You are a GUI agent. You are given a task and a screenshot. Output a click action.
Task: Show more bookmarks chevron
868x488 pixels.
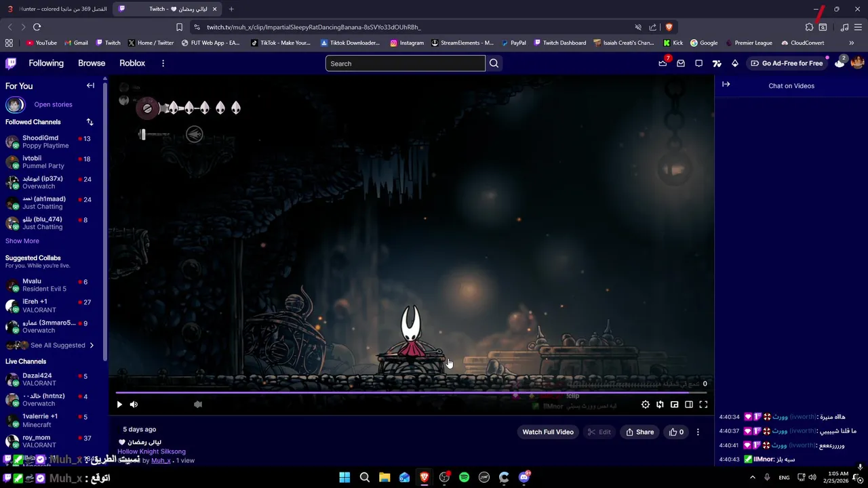click(x=852, y=43)
